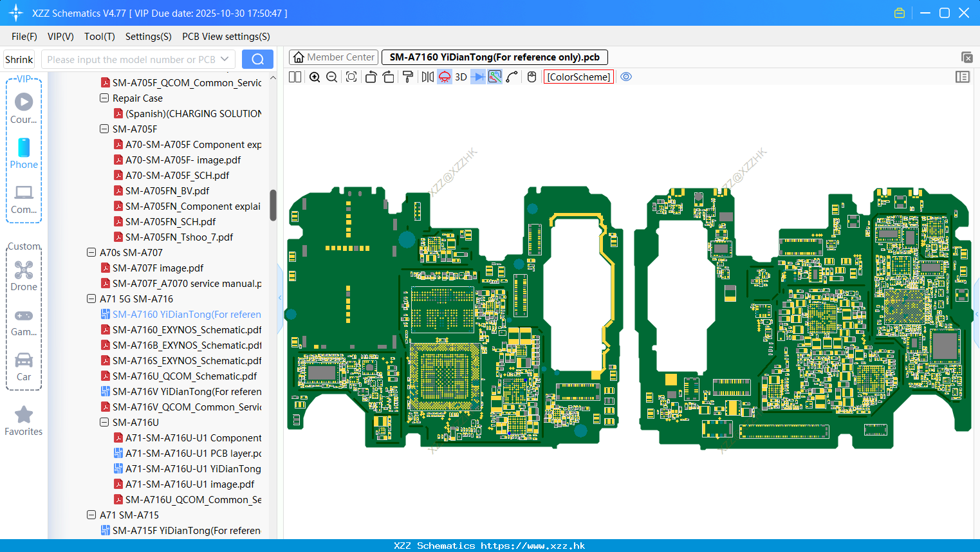This screenshot has width=980, height=552.
Task: Toggle the red lamp highlight icon
Action: click(x=445, y=77)
